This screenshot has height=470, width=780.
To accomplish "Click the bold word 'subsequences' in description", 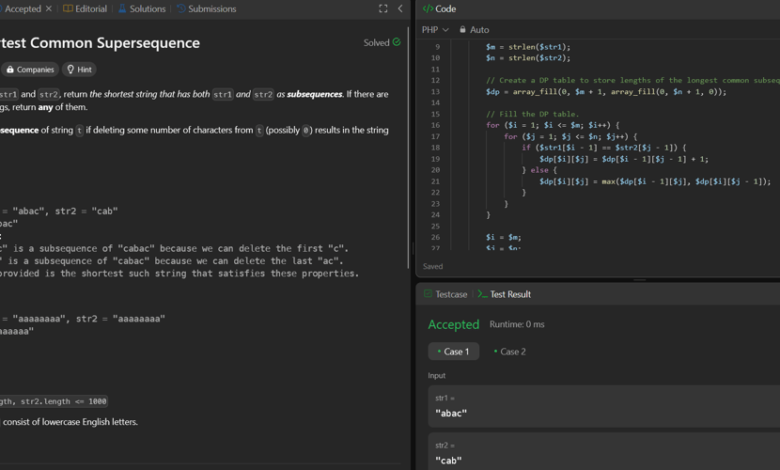I will (314, 94).
